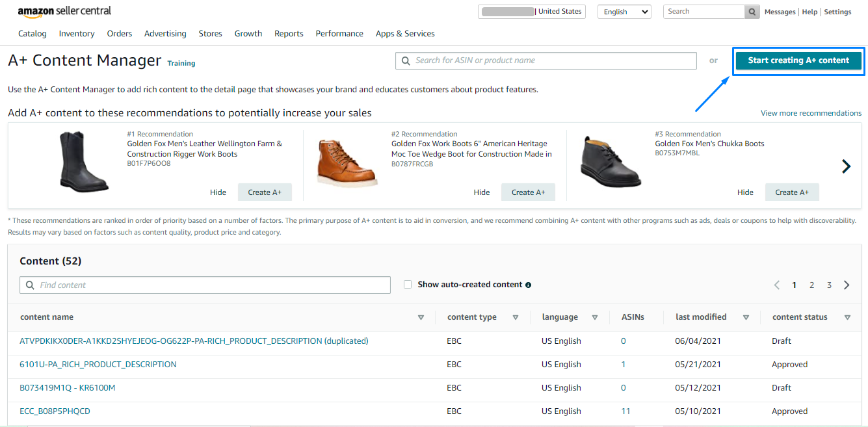This screenshot has width=868, height=427.
Task: Open the content name column filter triangle
Action: point(421,317)
